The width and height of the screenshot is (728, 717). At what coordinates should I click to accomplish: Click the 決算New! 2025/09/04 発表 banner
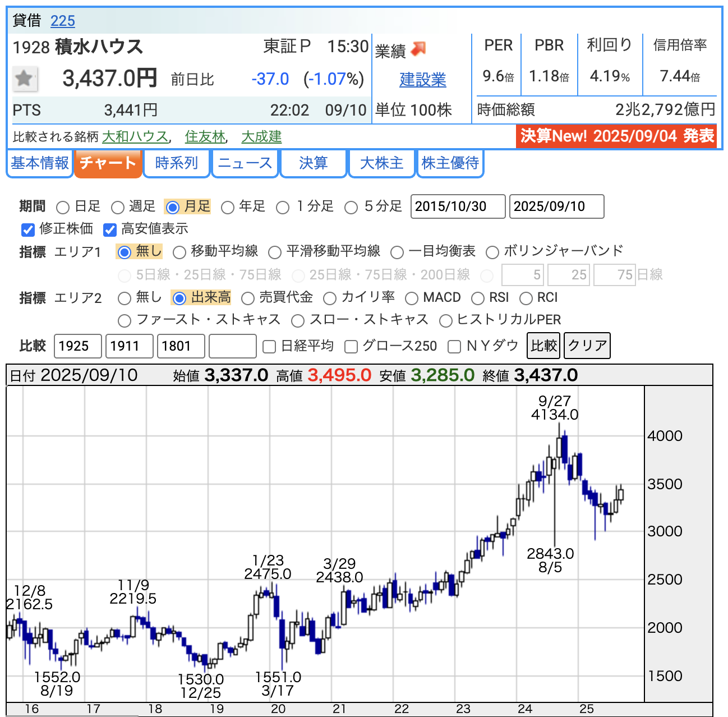pyautogui.click(x=616, y=136)
